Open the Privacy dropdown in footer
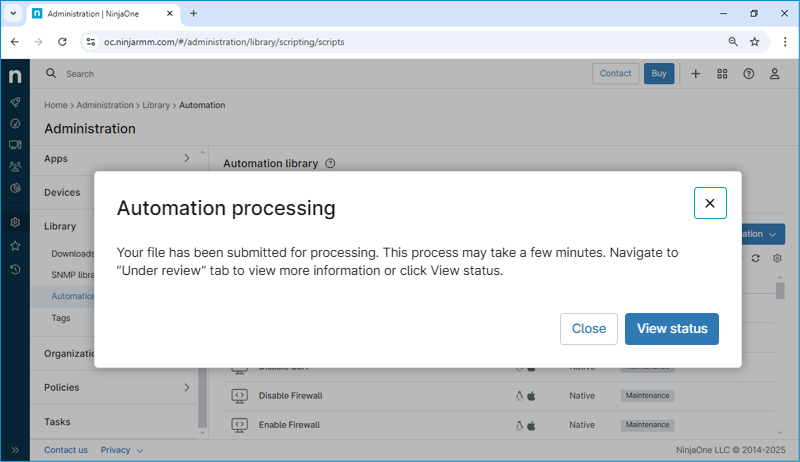 (121, 450)
